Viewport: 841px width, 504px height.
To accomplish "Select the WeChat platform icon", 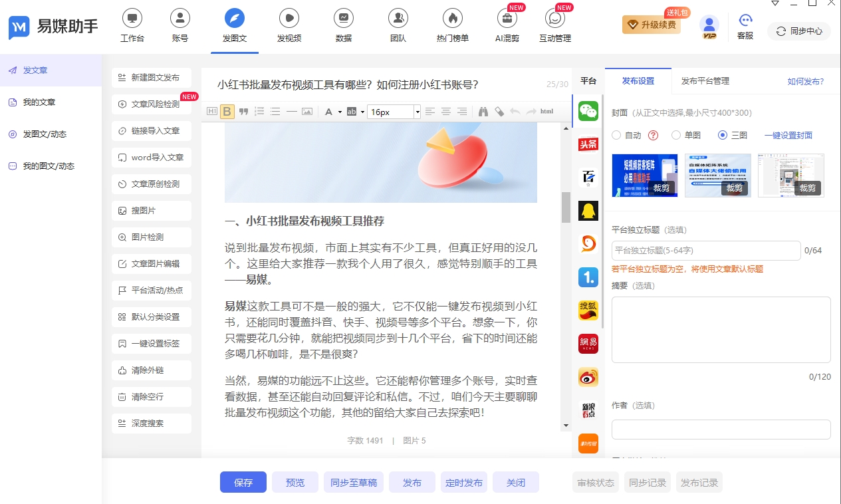I will tap(588, 111).
